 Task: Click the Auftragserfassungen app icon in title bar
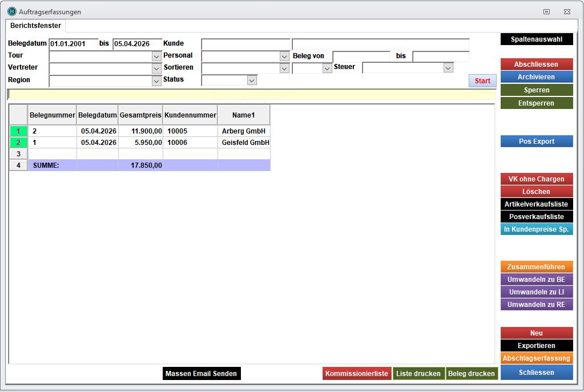click(x=11, y=11)
